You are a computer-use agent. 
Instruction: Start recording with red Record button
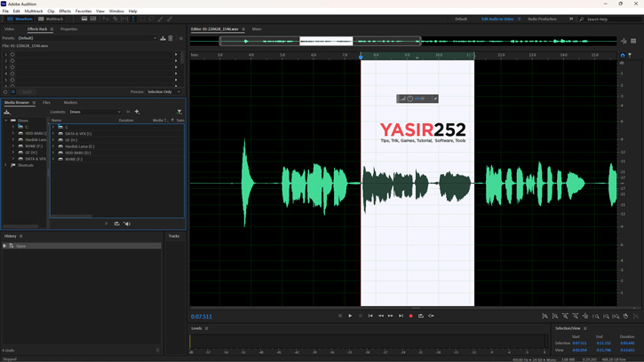(410, 316)
